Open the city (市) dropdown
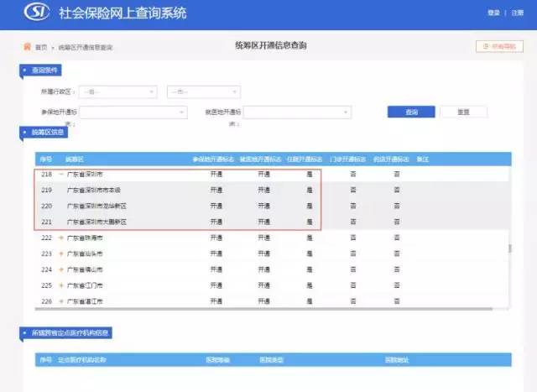 pyautogui.click(x=204, y=91)
